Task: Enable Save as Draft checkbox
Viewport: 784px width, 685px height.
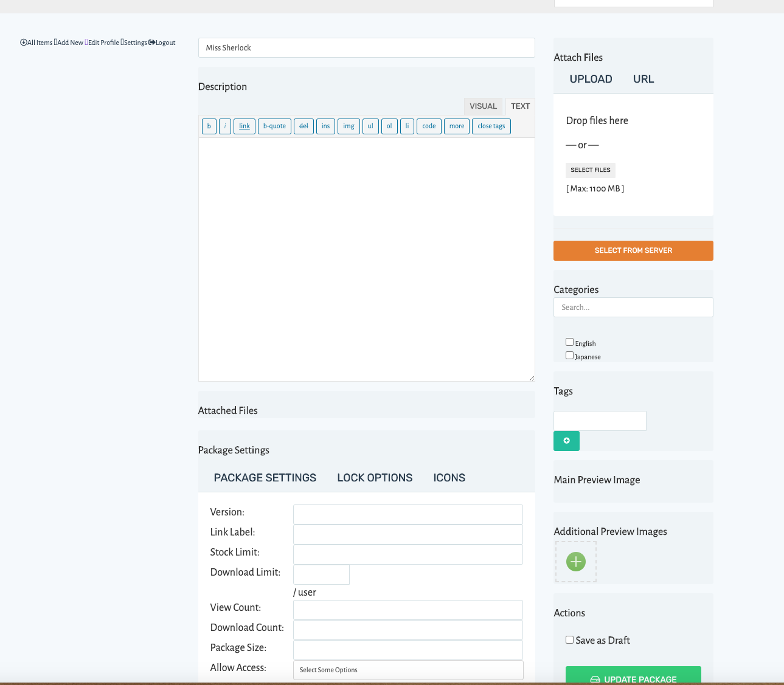Action: (x=569, y=640)
